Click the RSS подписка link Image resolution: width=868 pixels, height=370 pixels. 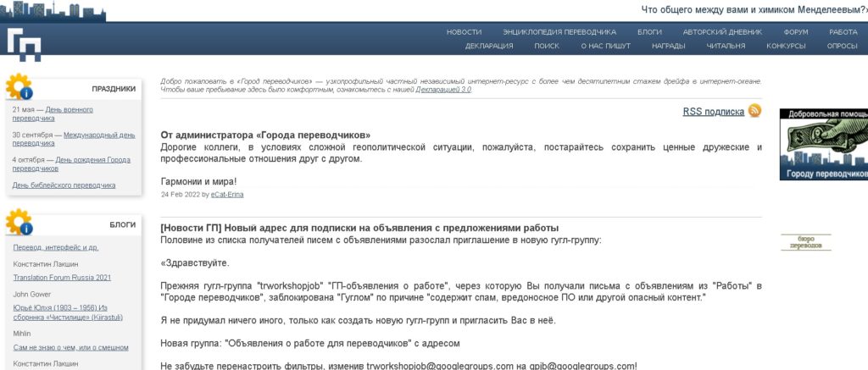coord(713,112)
